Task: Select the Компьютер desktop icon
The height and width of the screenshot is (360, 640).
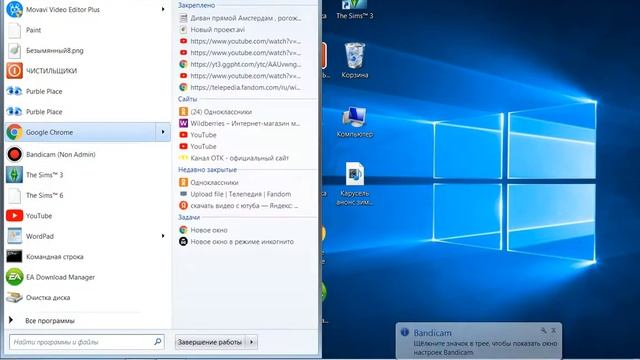Action: 355,121
